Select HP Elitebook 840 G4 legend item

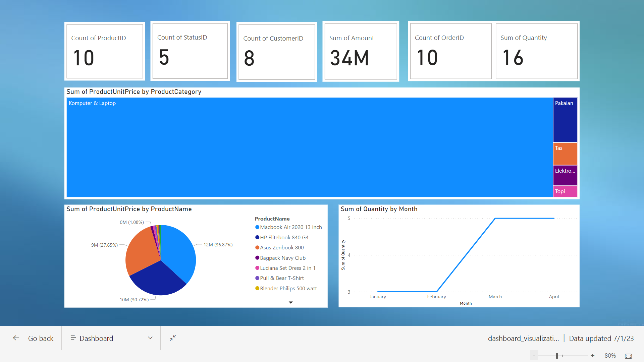click(x=284, y=238)
